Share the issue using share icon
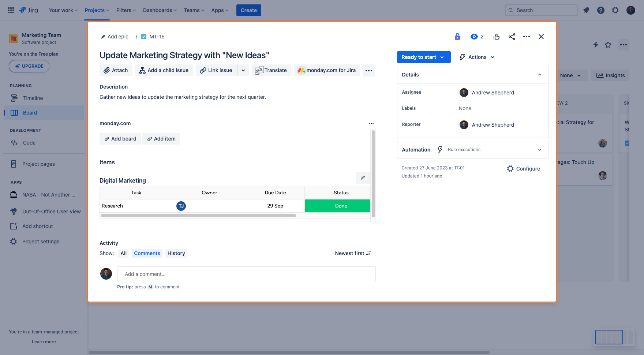This screenshot has width=644, height=355. pyautogui.click(x=512, y=37)
